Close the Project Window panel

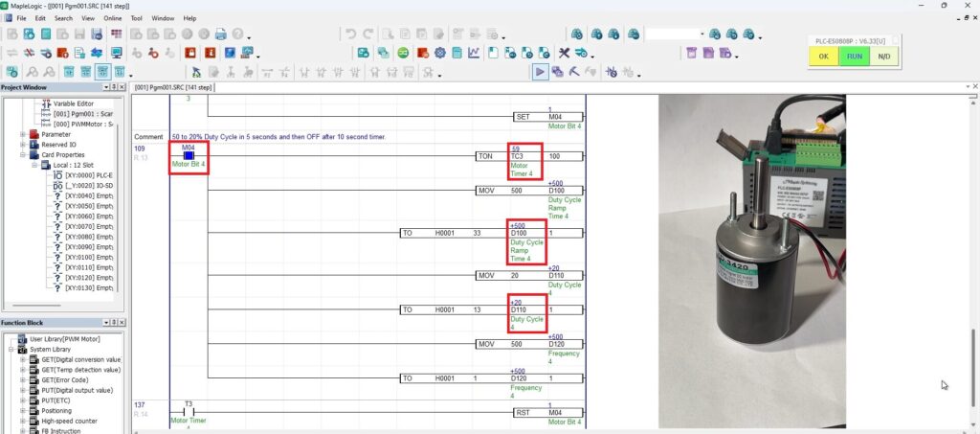[x=122, y=87]
